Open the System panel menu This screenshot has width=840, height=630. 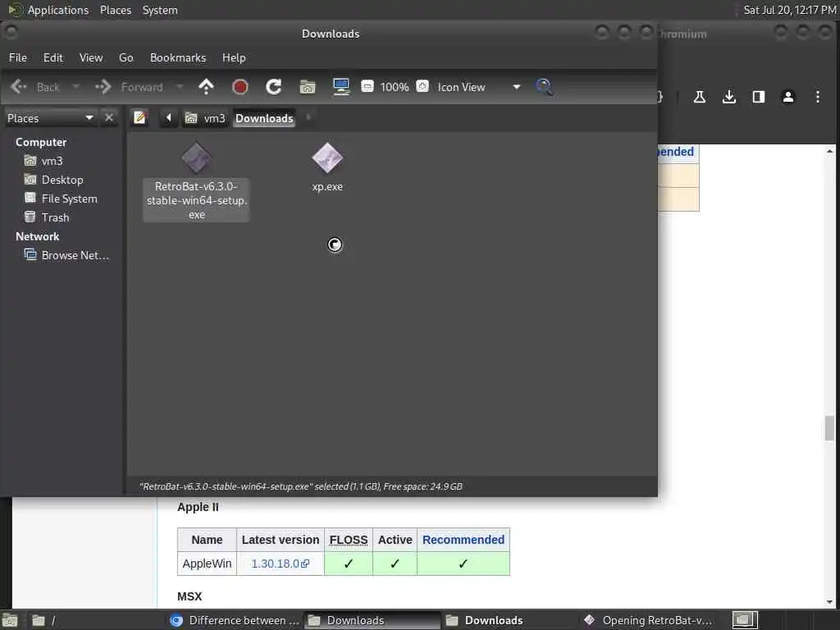pyautogui.click(x=160, y=10)
